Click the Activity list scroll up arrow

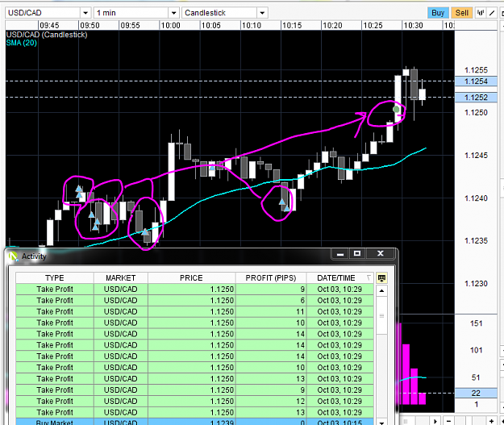[x=381, y=290]
